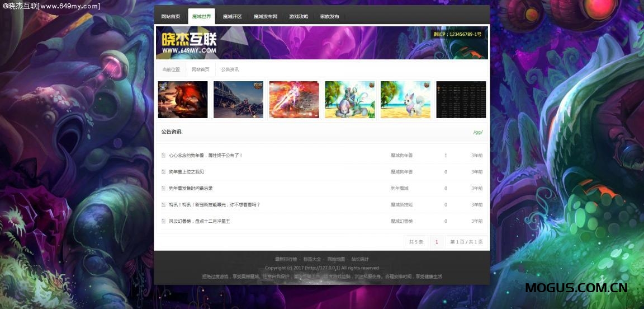644x309 pixels.
Task: Select the 家族发布 navigation tab
Action: click(x=329, y=17)
